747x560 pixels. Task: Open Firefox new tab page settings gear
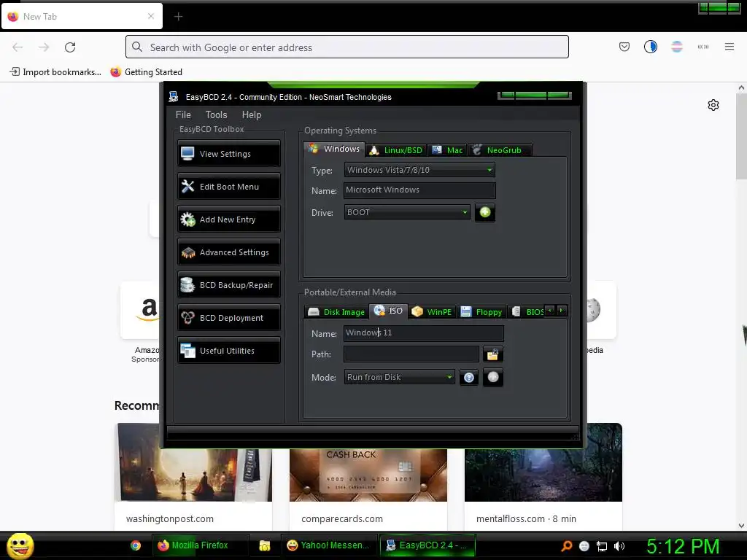point(713,105)
